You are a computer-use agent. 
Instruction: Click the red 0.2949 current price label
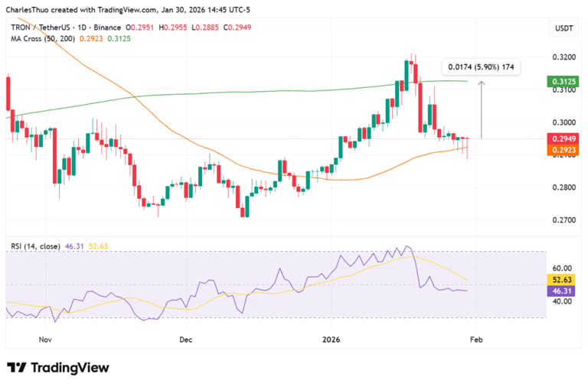click(563, 139)
